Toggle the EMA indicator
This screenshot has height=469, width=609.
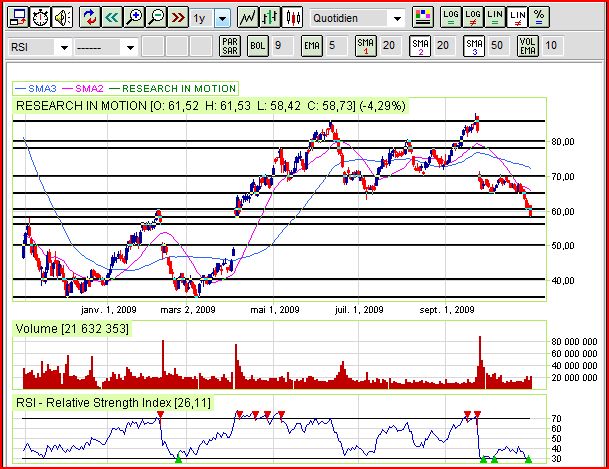point(312,46)
